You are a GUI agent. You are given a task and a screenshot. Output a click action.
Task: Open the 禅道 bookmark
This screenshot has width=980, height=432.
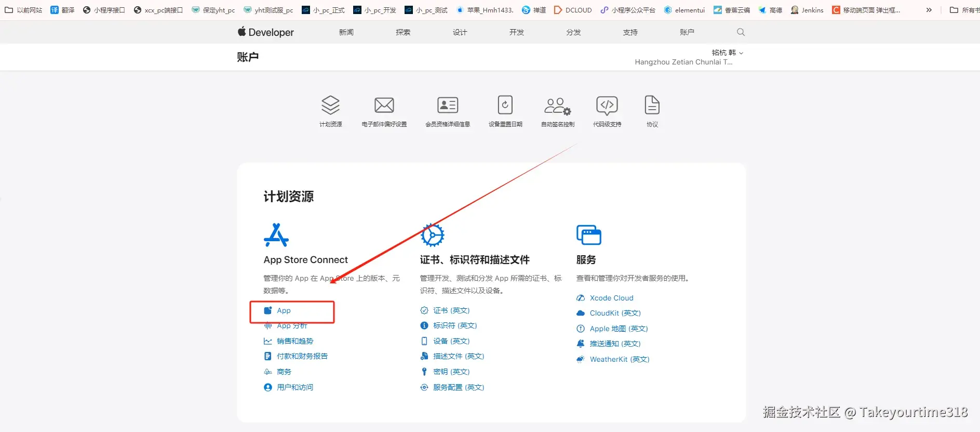pyautogui.click(x=534, y=10)
